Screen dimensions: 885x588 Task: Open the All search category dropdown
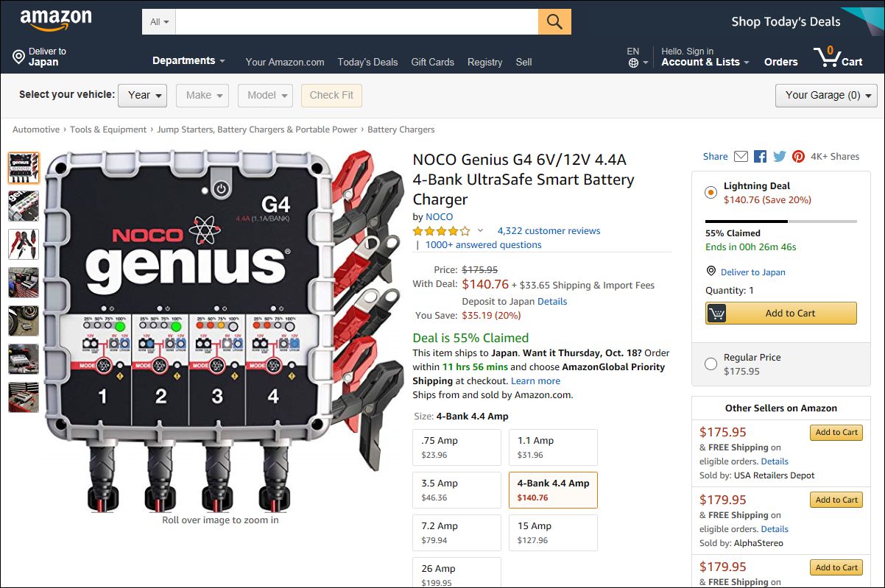pos(159,22)
